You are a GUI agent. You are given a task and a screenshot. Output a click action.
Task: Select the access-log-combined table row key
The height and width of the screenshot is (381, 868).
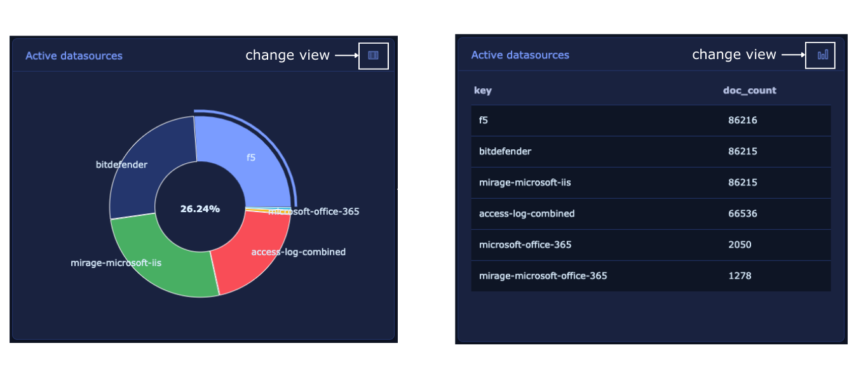tap(527, 213)
